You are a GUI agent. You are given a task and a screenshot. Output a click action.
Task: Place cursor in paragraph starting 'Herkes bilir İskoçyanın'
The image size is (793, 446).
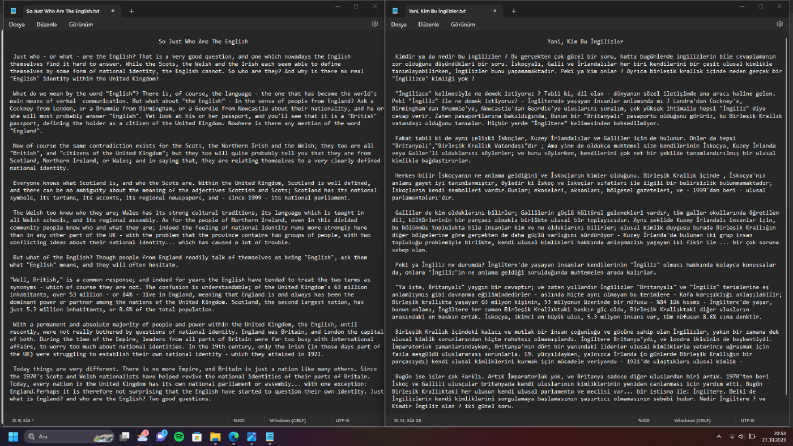point(584,187)
